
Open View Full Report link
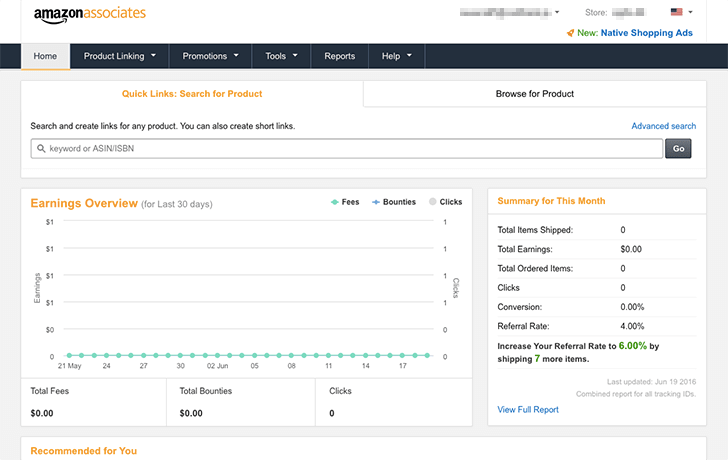(x=528, y=409)
